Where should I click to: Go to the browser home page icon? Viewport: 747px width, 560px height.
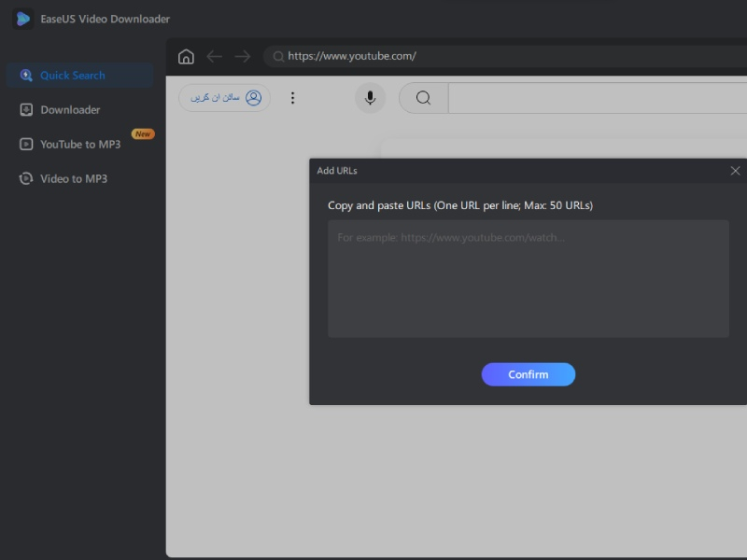(x=186, y=56)
